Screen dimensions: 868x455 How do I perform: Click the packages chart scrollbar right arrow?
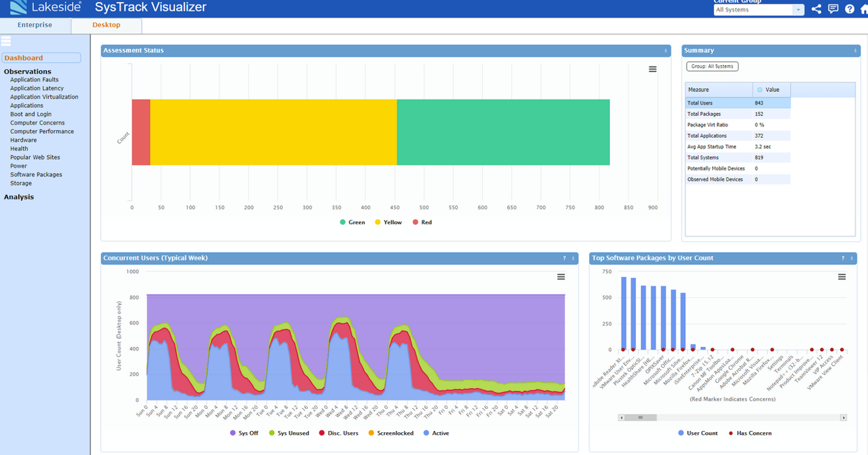pyautogui.click(x=844, y=418)
